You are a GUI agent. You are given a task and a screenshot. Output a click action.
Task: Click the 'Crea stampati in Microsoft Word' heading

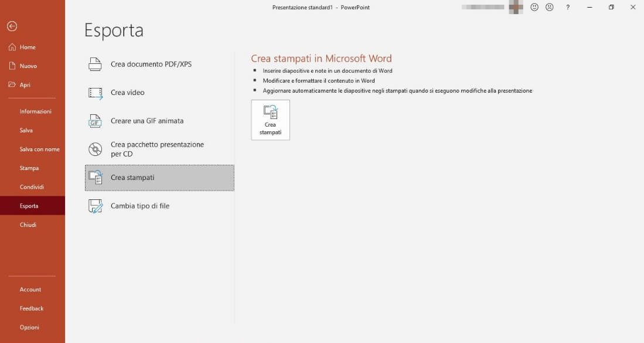click(321, 58)
